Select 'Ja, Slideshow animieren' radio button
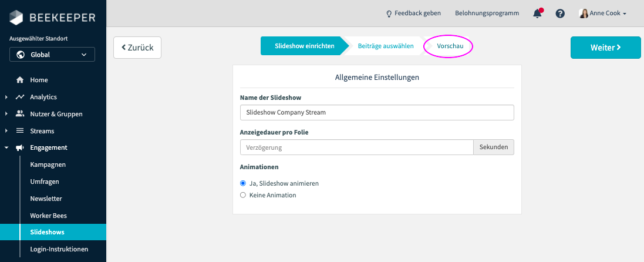This screenshot has width=644, height=262. (x=243, y=183)
